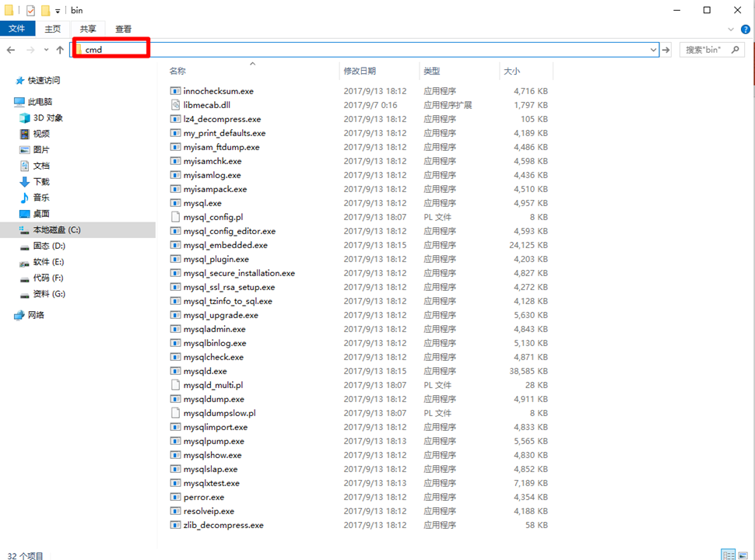
Task: Click the search bin box
Action: [x=712, y=50]
